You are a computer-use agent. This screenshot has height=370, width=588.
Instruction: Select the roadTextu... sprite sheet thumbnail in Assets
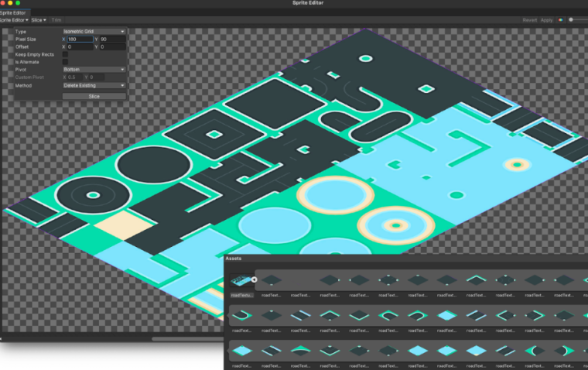tap(241, 280)
